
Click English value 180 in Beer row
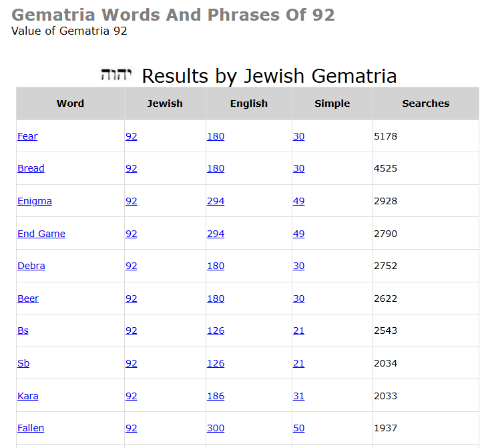(216, 298)
